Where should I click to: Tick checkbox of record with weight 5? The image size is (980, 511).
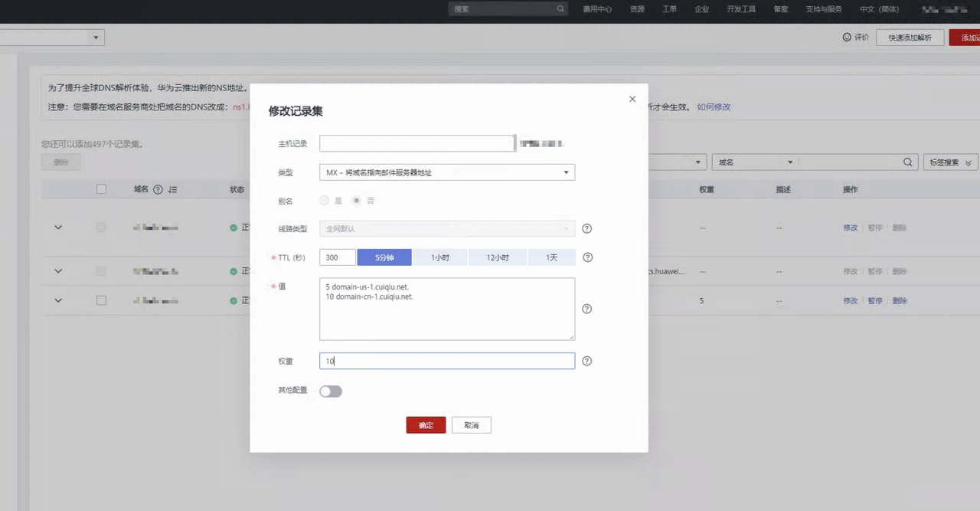(x=101, y=300)
